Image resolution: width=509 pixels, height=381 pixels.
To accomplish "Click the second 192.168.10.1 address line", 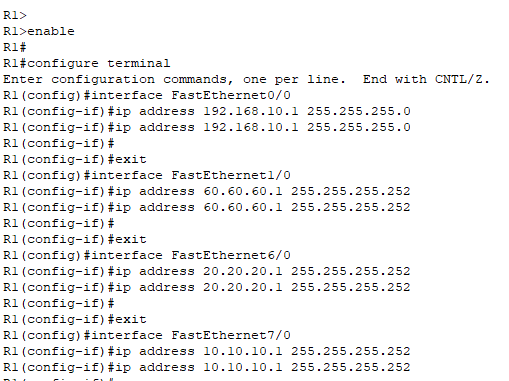I will (207, 127).
